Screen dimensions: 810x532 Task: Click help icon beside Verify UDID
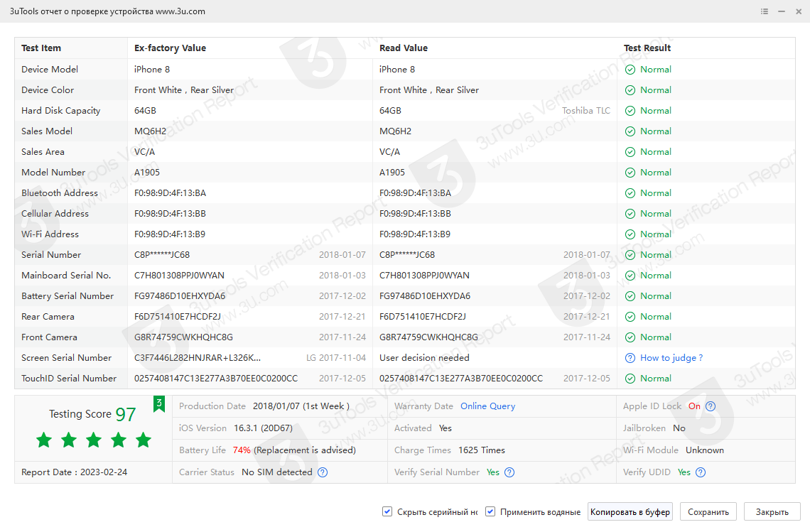pos(701,472)
